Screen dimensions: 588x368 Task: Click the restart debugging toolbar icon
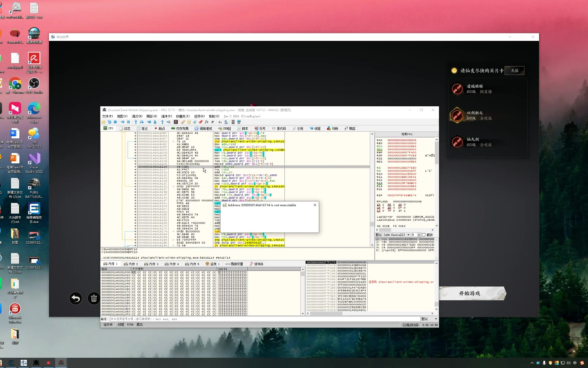coord(109,122)
